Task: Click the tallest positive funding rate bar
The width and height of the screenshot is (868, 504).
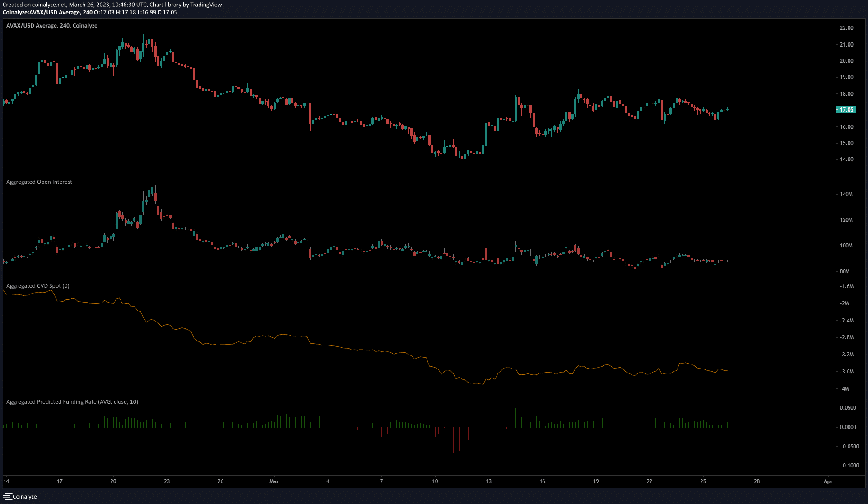Action: [x=489, y=415]
